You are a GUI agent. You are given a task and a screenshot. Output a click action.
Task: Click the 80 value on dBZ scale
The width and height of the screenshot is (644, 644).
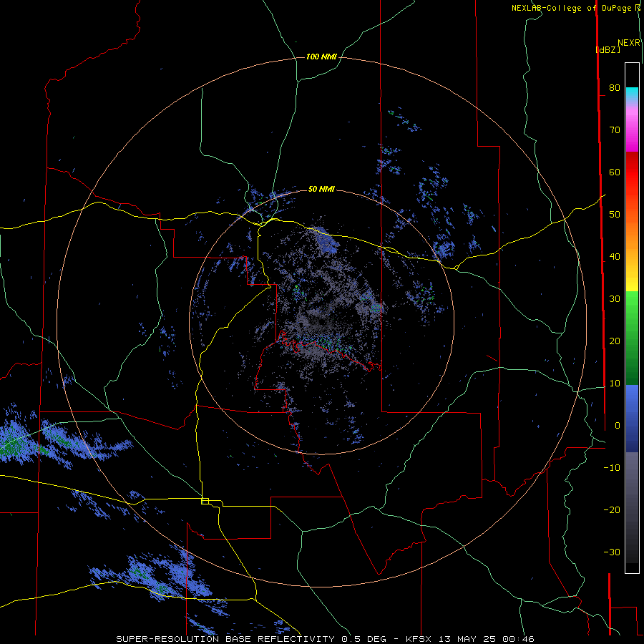point(615,88)
